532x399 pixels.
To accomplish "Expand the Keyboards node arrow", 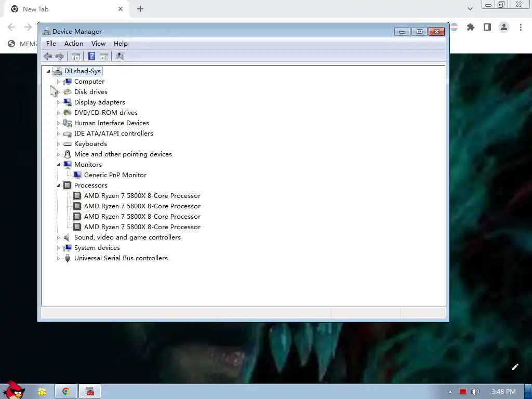I will pos(58,144).
